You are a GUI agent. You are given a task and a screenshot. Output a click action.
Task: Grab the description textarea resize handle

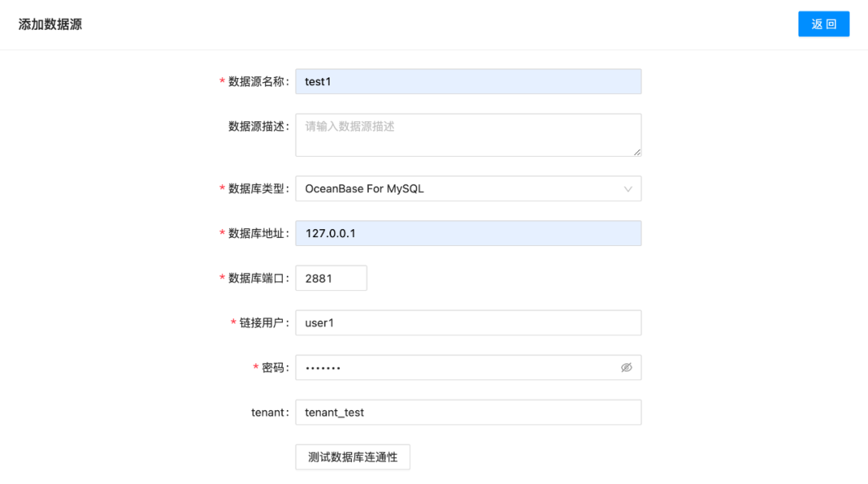pyautogui.click(x=637, y=152)
